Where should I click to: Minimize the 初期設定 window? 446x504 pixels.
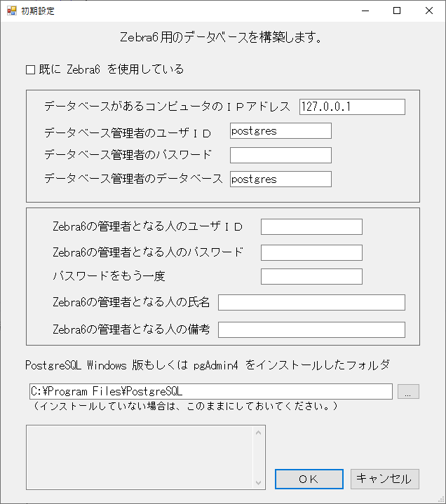click(365, 11)
